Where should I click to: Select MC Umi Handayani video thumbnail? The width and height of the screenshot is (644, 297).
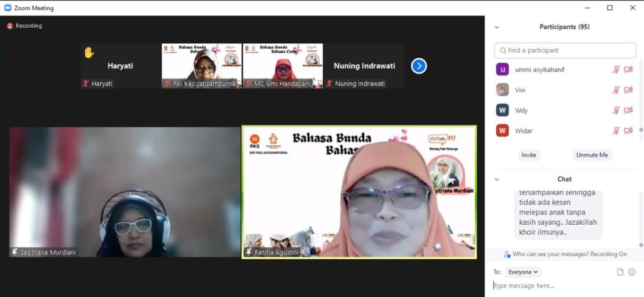(x=283, y=66)
